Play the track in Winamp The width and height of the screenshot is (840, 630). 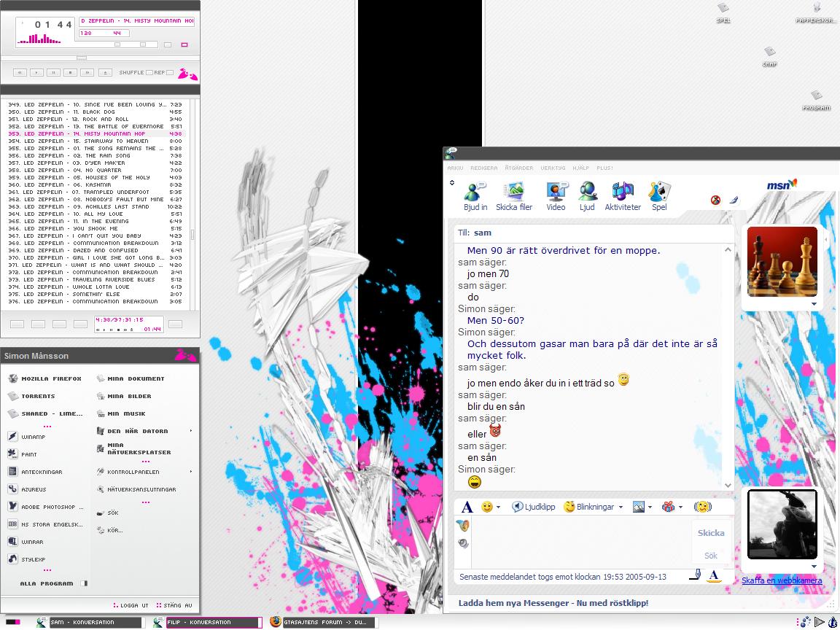point(36,72)
